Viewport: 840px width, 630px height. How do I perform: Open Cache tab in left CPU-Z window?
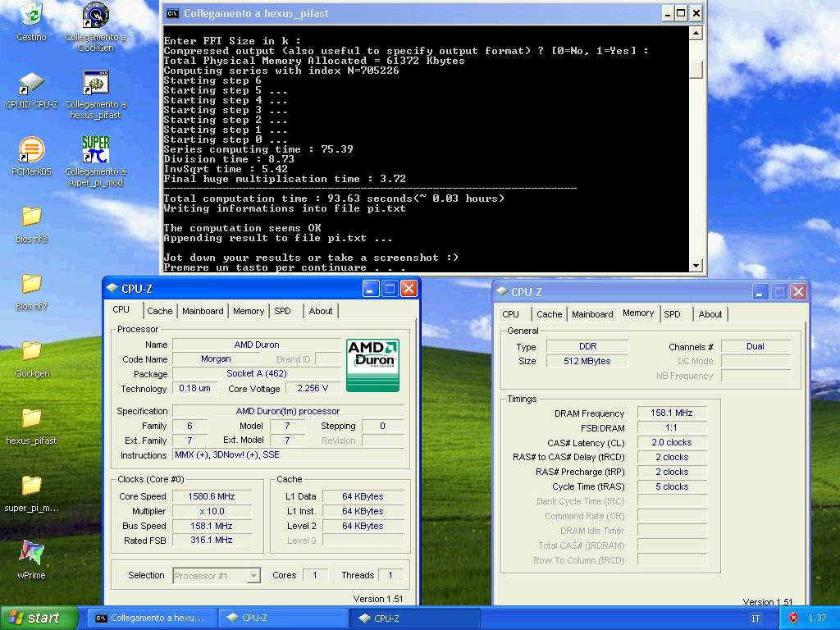(160, 311)
